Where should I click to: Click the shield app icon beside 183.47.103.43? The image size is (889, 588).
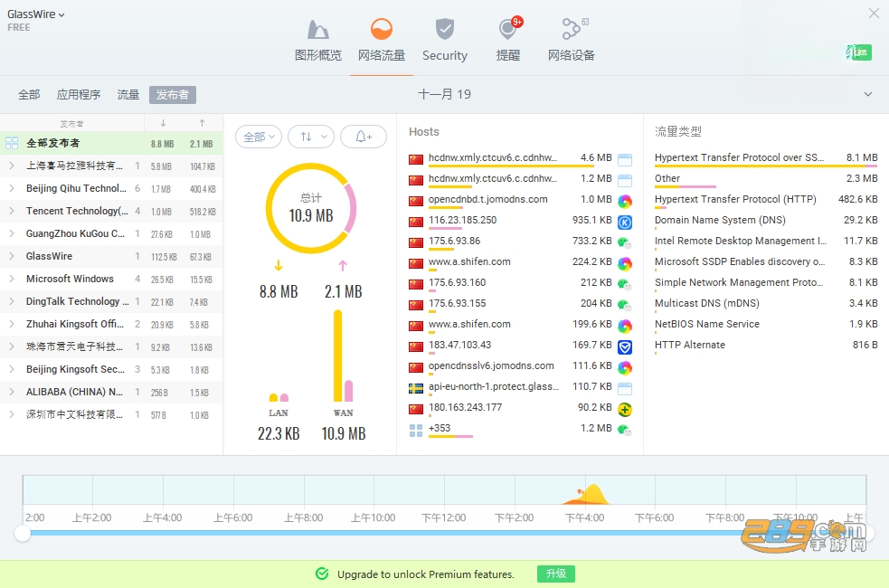[625, 347]
